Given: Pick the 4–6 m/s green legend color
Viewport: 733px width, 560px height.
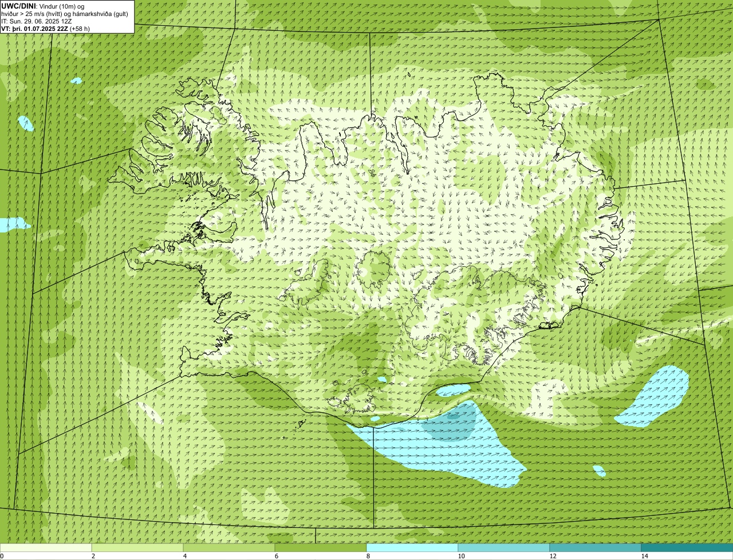Looking at the screenshot, I should (x=229, y=547).
